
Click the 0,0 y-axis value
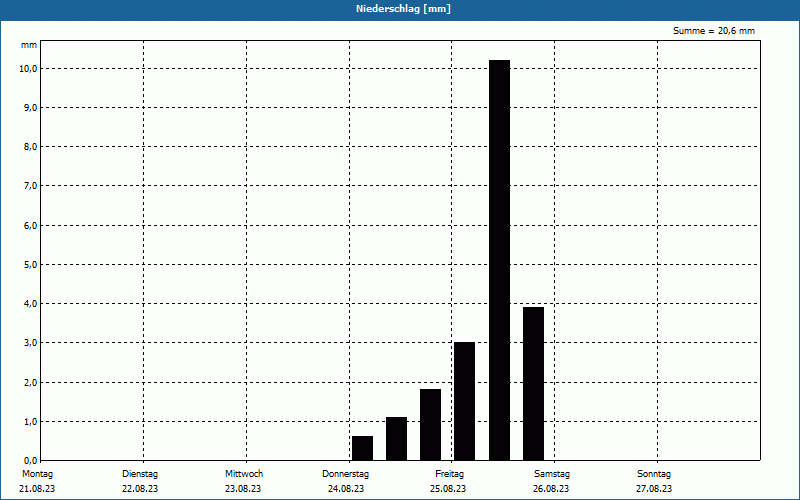(30, 461)
